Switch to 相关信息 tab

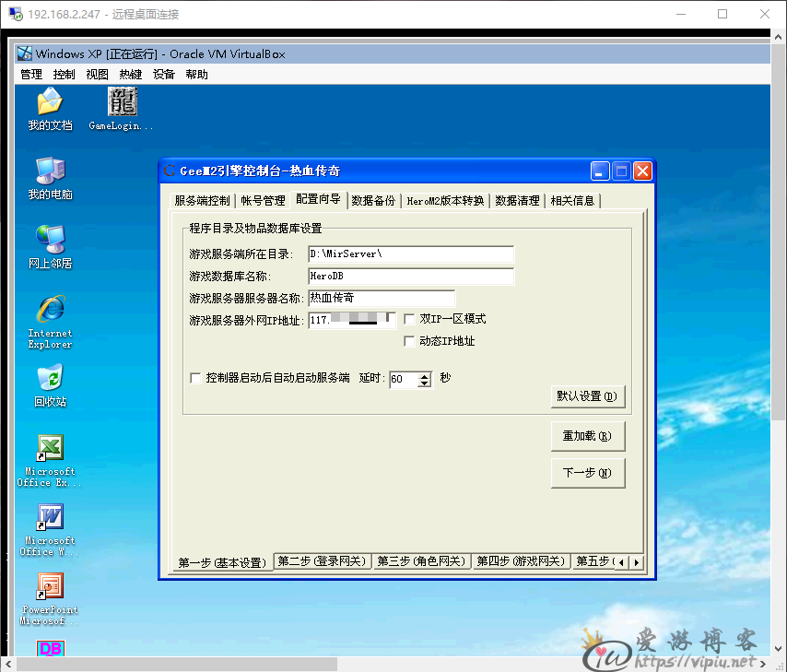(572, 201)
